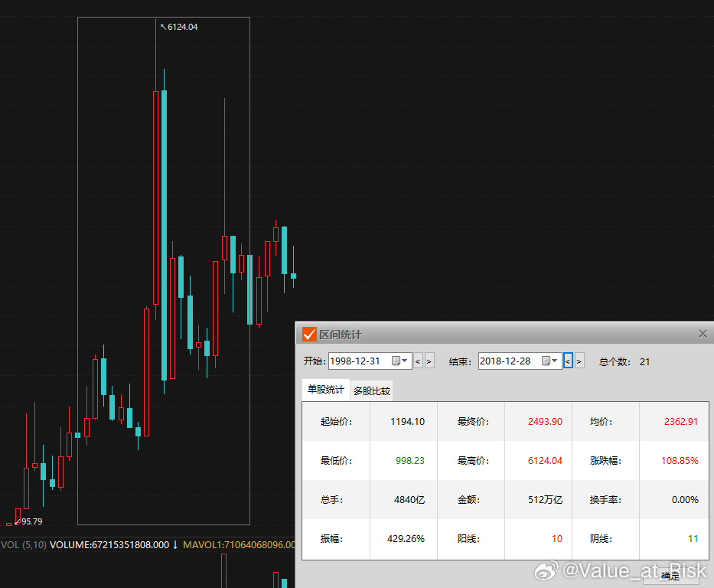The height and width of the screenshot is (588, 714).
Task: Click the 换手率 value 0.00%
Action: click(685, 500)
